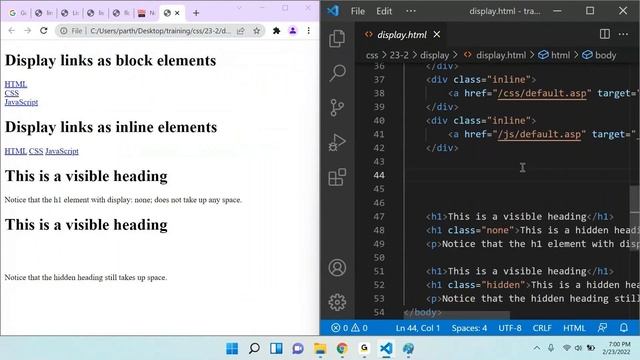Open the File menu in VS Code

(358, 11)
